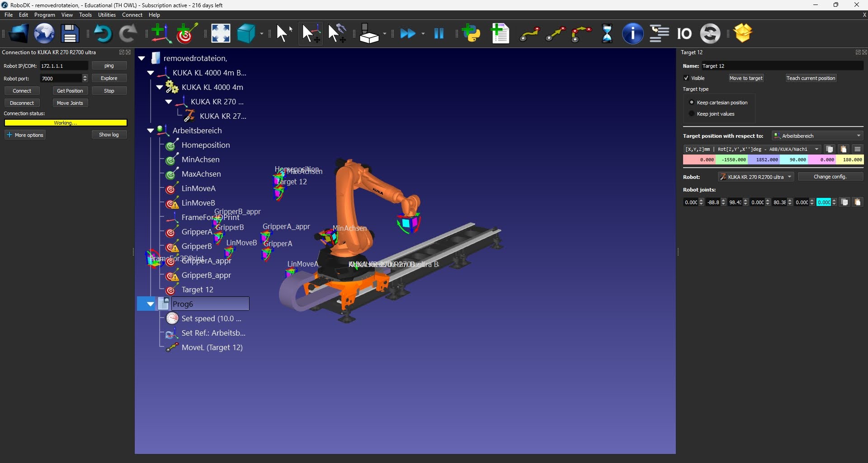
Task: Open the Arbeitsbereich reference frame dropdown
Action: (x=817, y=136)
